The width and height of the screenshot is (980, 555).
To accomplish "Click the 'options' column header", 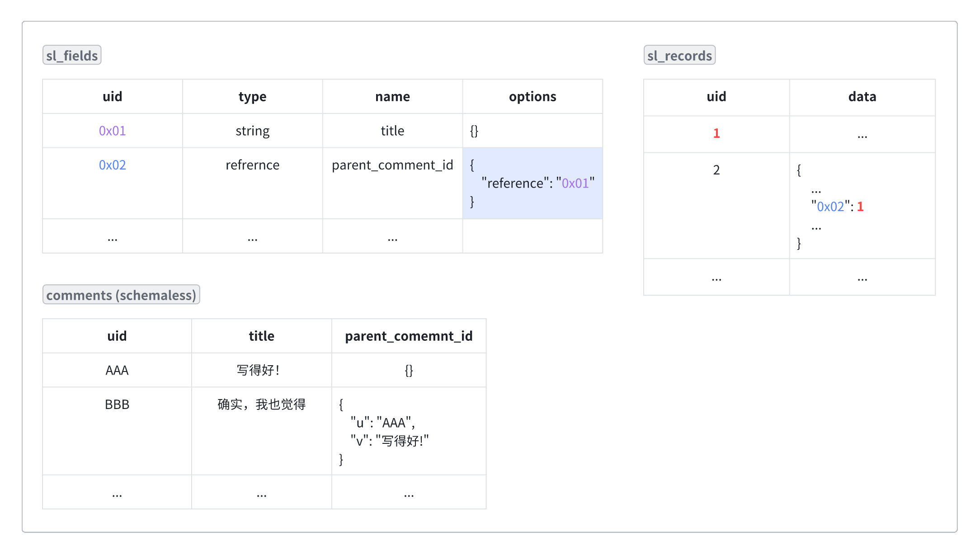I will 532,96.
